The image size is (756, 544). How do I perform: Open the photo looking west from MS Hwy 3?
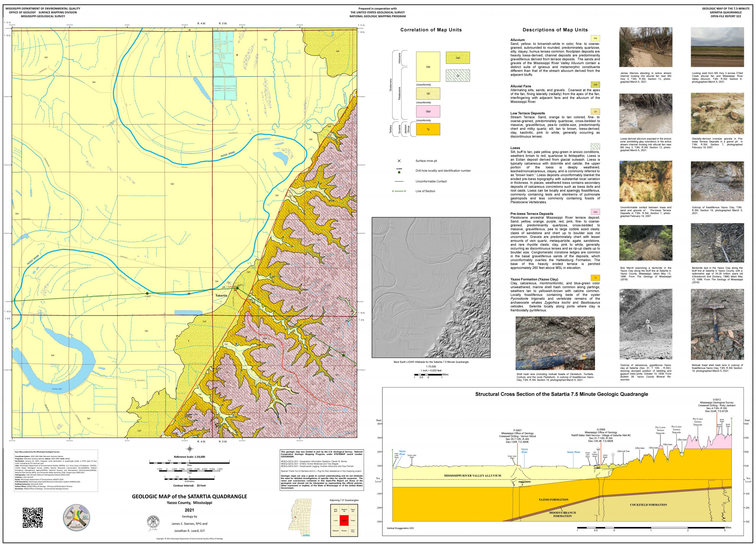point(717,47)
